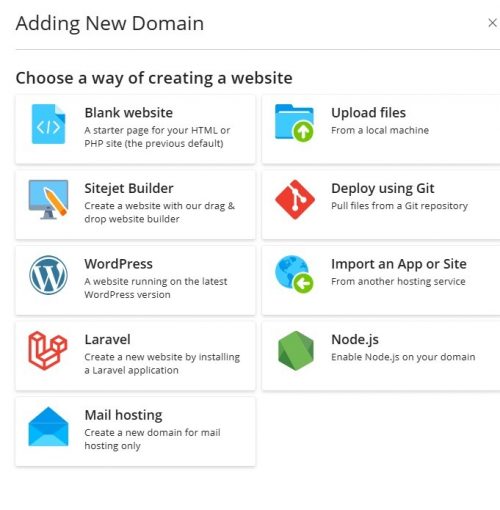This screenshot has height=510, width=500.
Task: Close the Adding New Domain dialog
Action: [492, 23]
